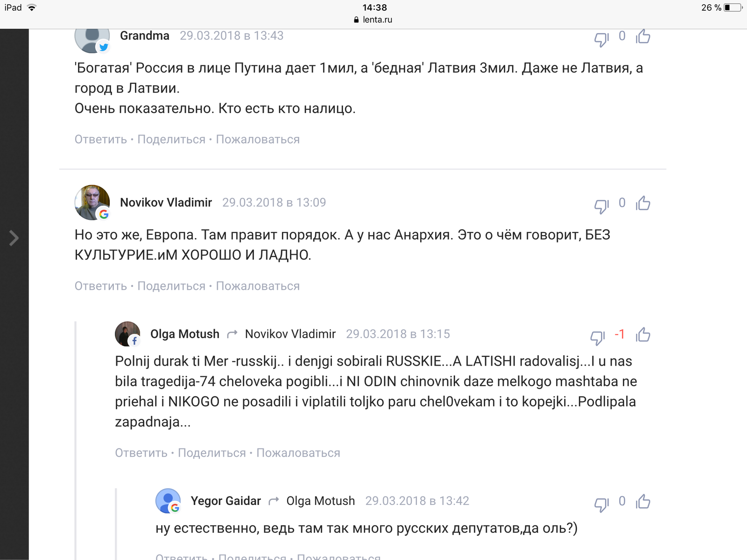Open the lenta.ru address bar
This screenshot has width=747, height=560.
373,20
